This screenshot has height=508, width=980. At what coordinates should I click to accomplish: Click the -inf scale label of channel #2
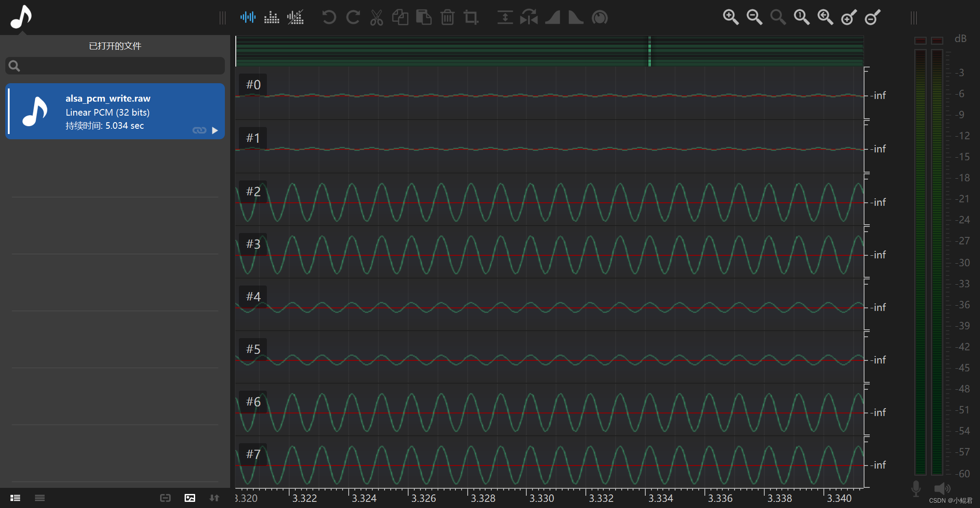878,202
